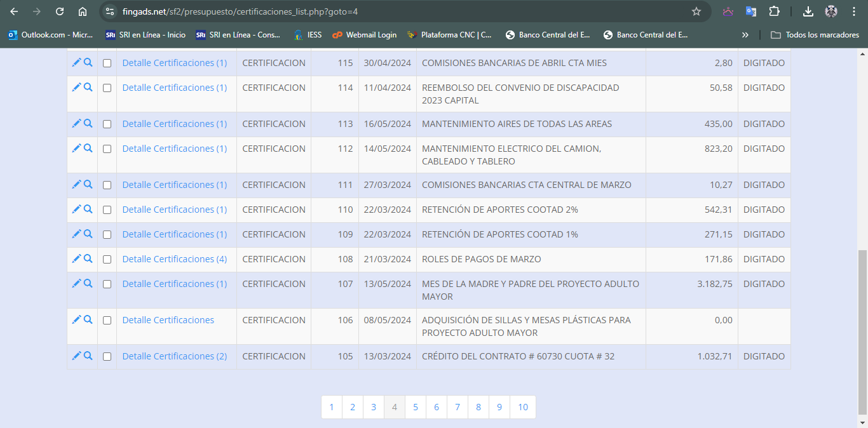Open the browser downloads icon
This screenshot has width=868, height=428.
tap(808, 11)
